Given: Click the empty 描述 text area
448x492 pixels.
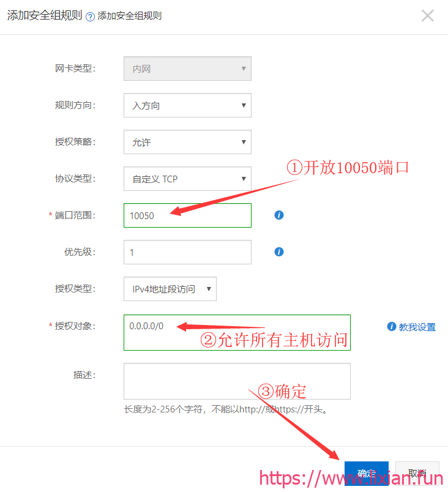Looking at the screenshot, I should pyautogui.click(x=237, y=381).
